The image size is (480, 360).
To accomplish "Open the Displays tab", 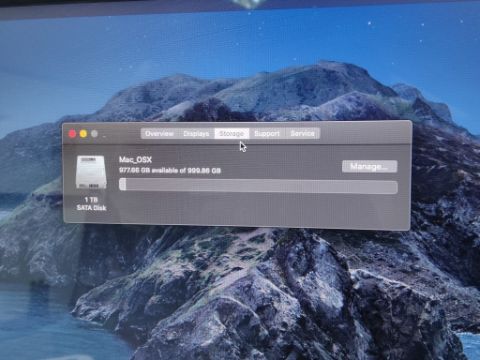I will pyautogui.click(x=196, y=134).
